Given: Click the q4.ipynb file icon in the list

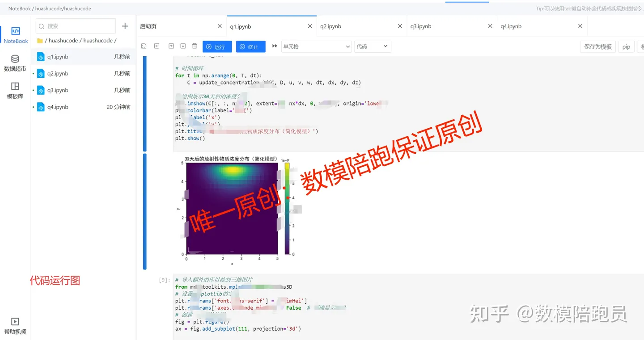Looking at the screenshot, I should click(41, 107).
